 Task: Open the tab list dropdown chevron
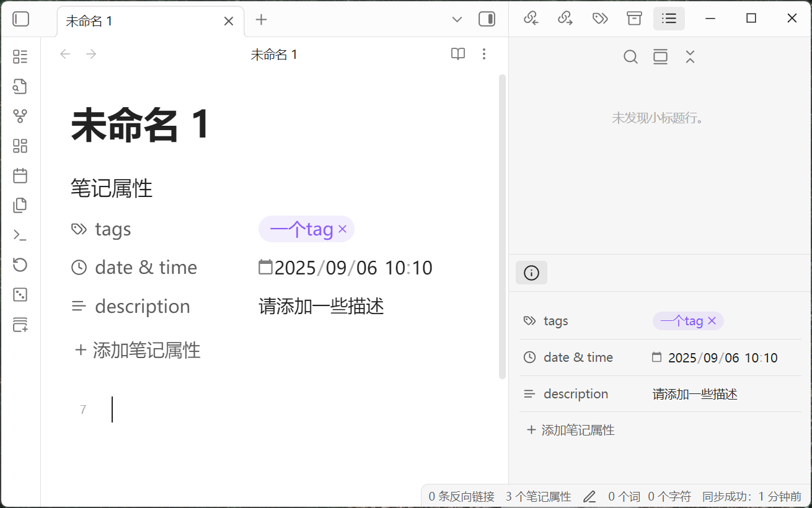457,20
